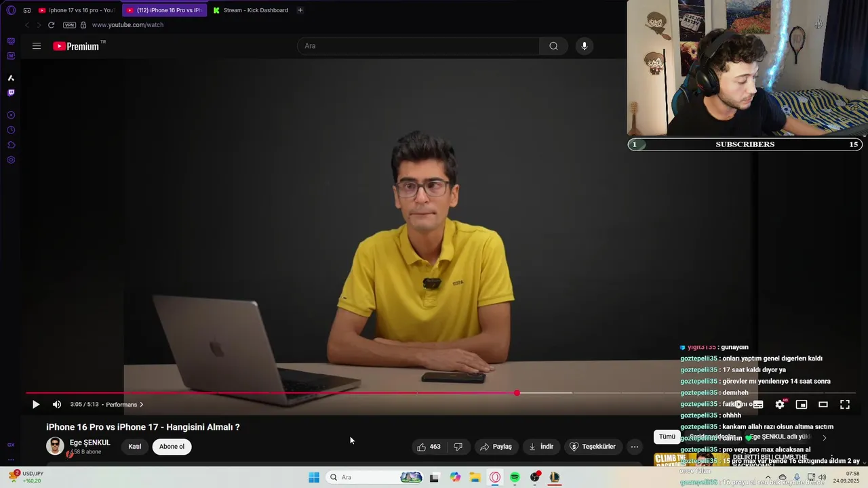Show next filter chips with arrow

tap(825, 438)
